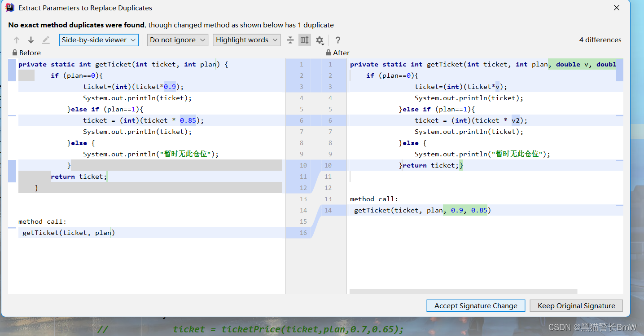
Task: Click 0.9 value in Before pane code
Action: 170,87
